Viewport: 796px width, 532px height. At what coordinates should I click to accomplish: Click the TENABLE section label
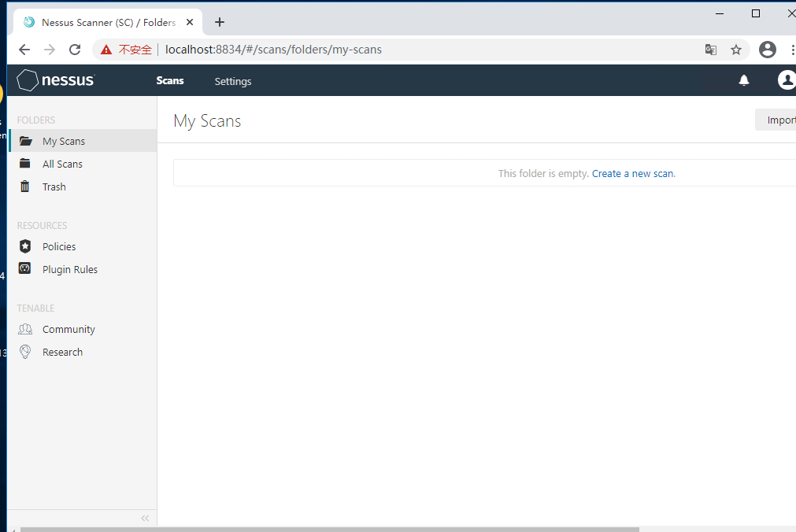click(35, 308)
